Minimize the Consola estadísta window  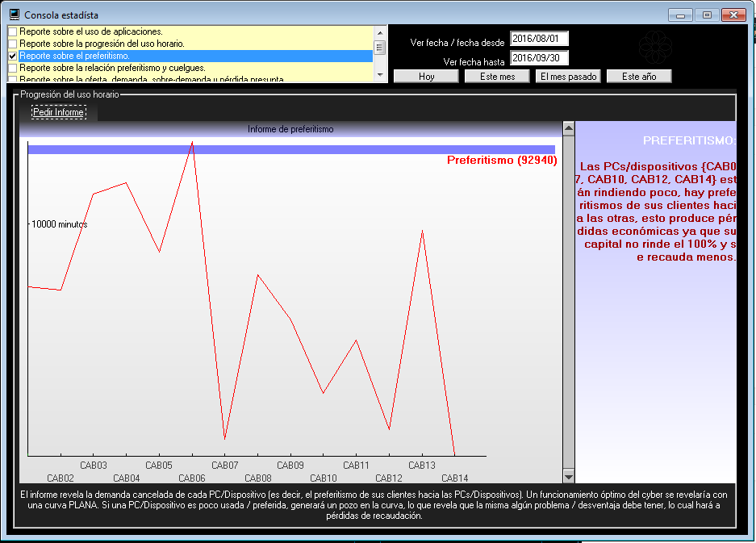click(682, 15)
